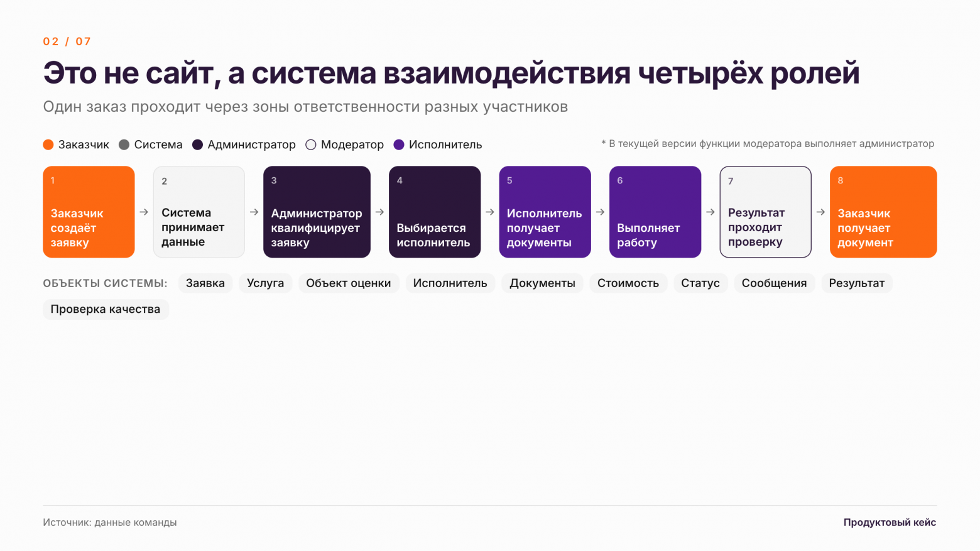Image resolution: width=980 pixels, height=551 pixels.
Task: Select the 'Выполняет работу' step card
Action: 655,212
